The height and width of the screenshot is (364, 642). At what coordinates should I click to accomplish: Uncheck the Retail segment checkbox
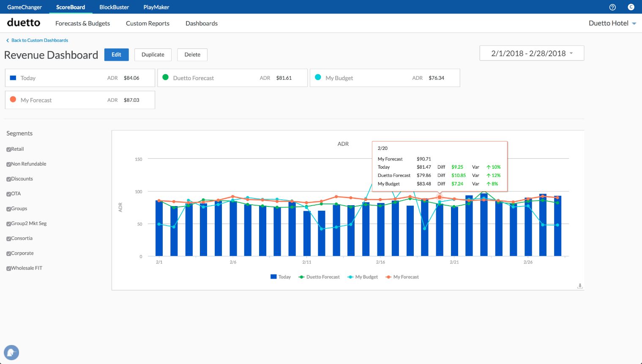[8, 149]
